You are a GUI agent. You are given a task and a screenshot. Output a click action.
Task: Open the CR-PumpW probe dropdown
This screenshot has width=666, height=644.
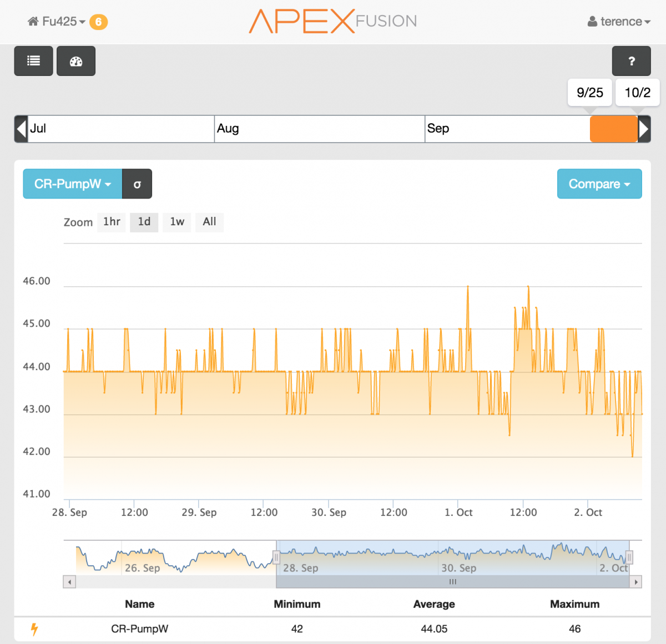[x=73, y=184]
